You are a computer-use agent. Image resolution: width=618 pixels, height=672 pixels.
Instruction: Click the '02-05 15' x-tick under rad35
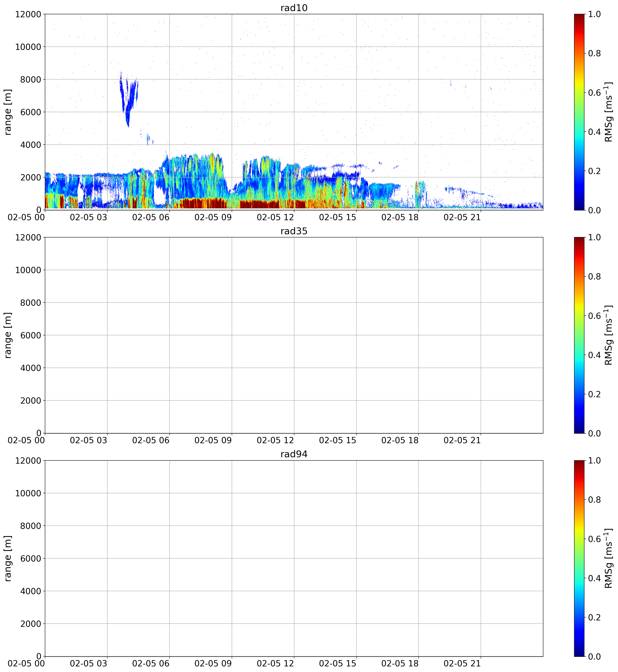point(338,440)
